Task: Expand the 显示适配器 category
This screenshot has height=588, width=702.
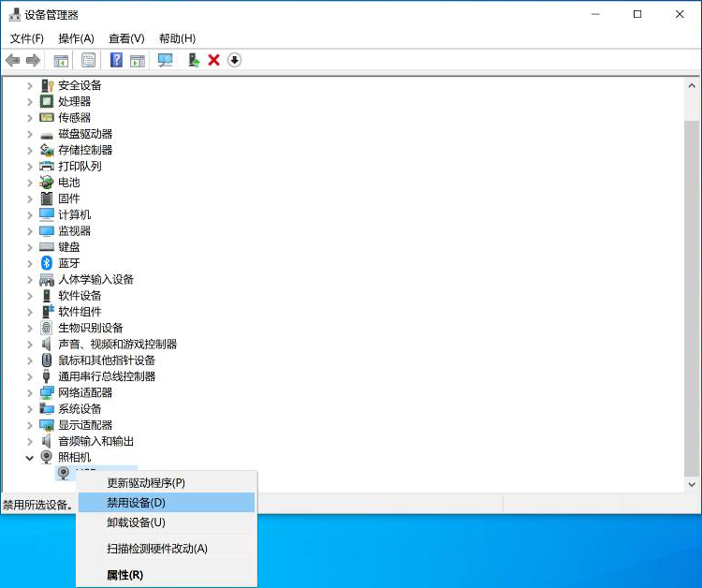Action: point(30,425)
